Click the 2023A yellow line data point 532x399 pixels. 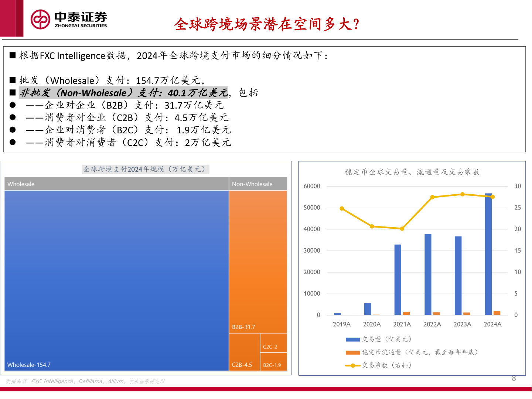click(463, 194)
